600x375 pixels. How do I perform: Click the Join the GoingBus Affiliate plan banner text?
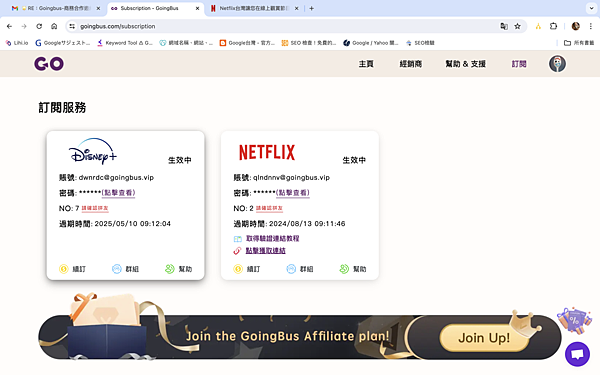287,336
